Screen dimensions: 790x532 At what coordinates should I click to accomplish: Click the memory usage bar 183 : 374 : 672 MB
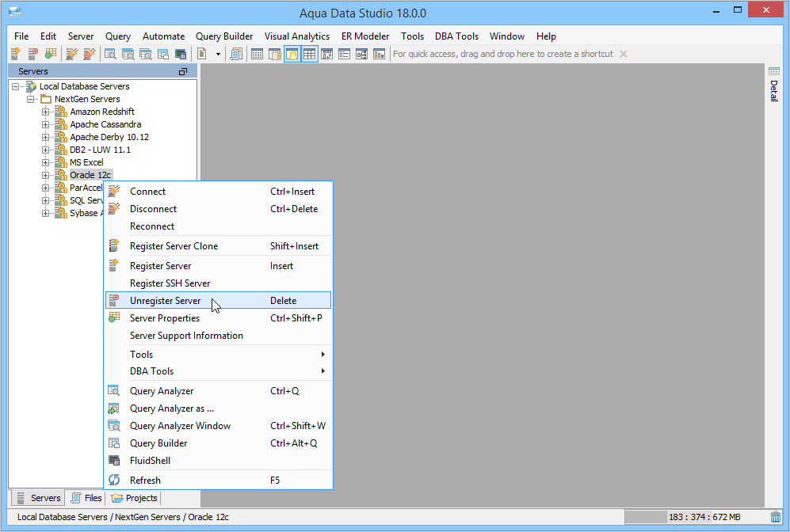(696, 517)
